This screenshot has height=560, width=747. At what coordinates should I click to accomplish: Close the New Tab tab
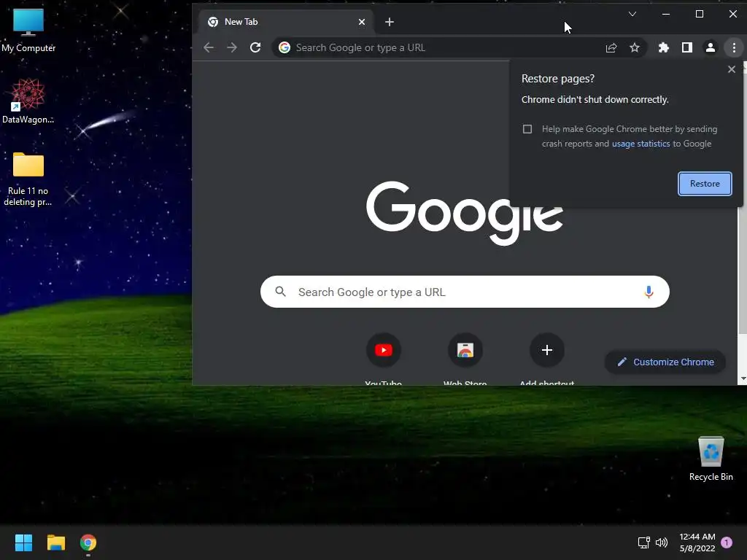click(362, 22)
